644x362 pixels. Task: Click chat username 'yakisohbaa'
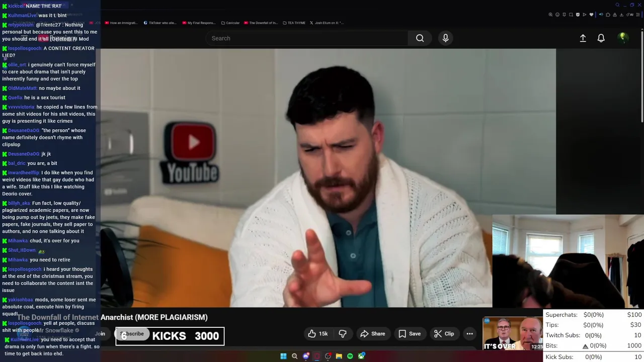point(21,300)
